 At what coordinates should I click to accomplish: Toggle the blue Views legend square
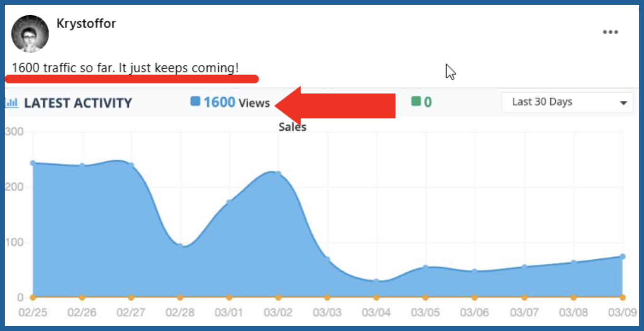[195, 101]
